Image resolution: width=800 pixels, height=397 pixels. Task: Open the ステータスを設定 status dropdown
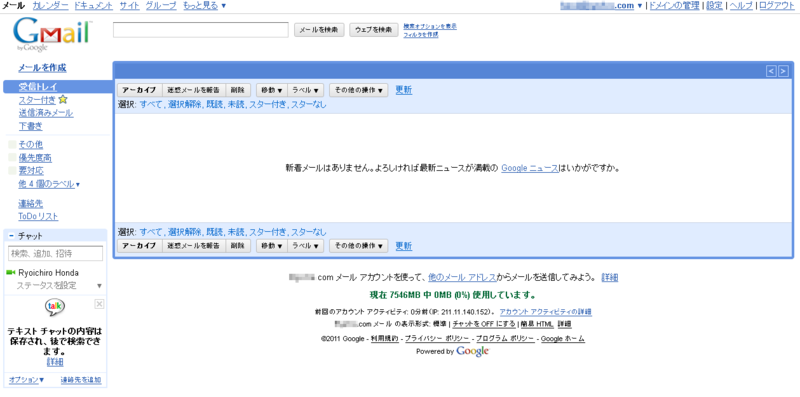click(x=99, y=286)
